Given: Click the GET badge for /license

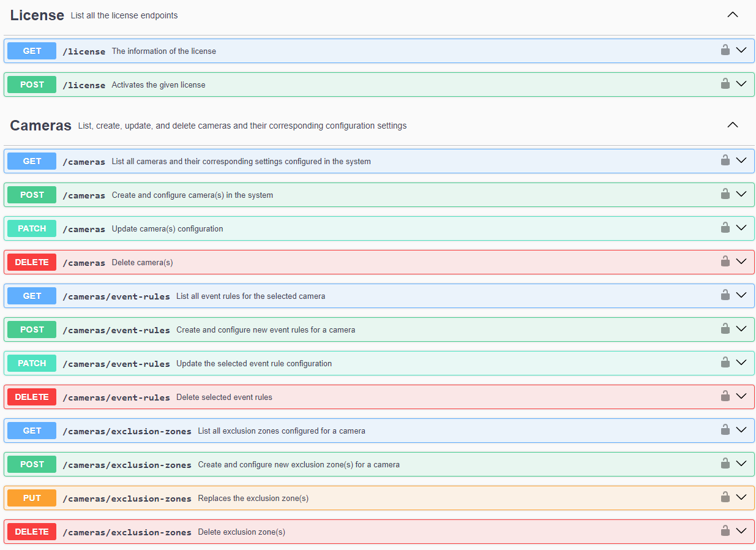Looking at the screenshot, I should click(32, 51).
